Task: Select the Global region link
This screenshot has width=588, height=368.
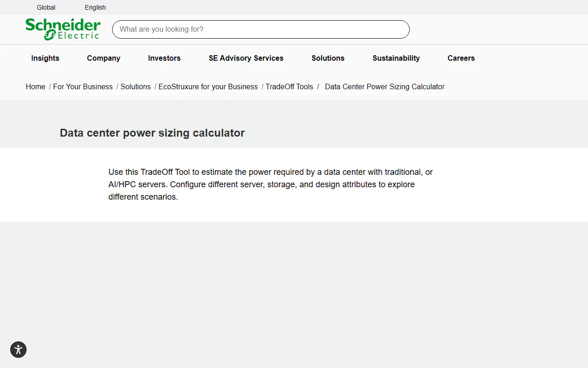Action: pos(46,7)
